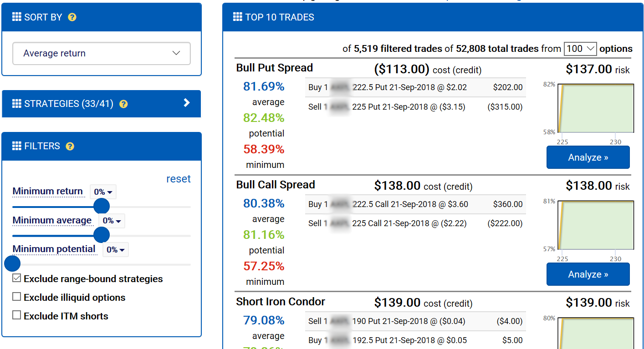Click the Minimum potential label
Image resolution: width=644 pixels, height=349 pixels.
pos(54,249)
